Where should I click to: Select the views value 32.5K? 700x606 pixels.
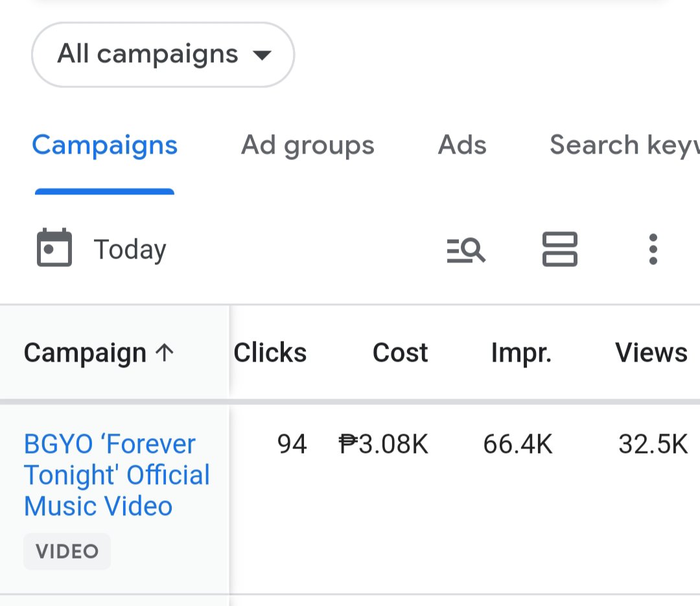[x=653, y=445]
